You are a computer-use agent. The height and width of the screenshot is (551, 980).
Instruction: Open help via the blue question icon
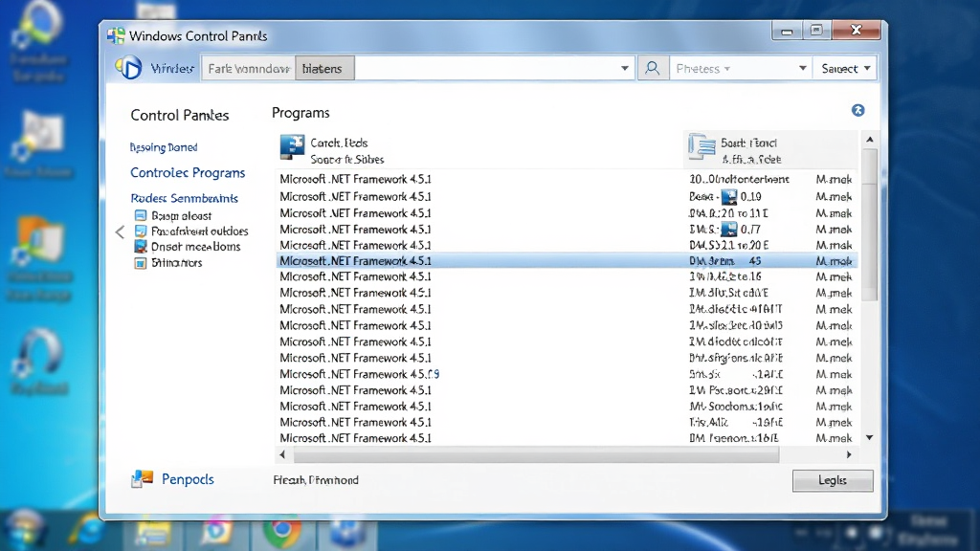point(857,111)
